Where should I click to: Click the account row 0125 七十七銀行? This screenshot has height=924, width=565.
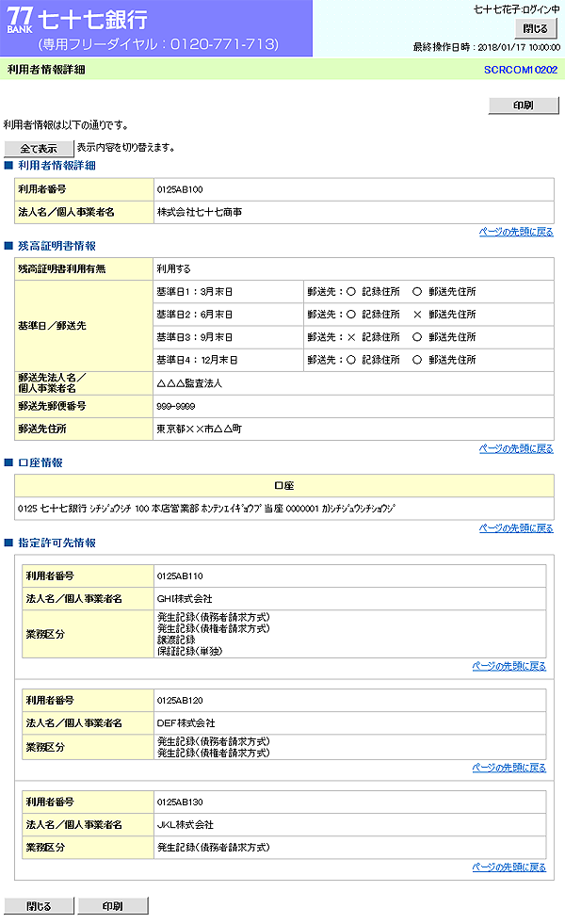coord(284,509)
